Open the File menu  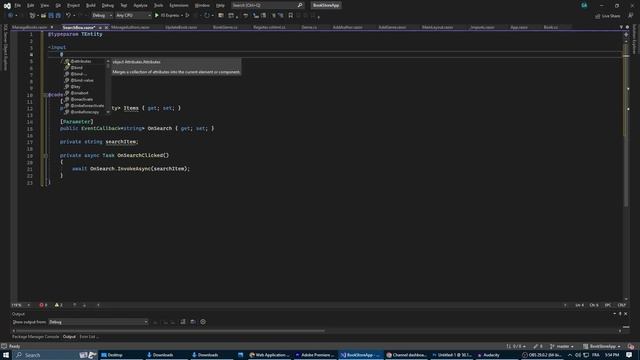tap(18, 5)
